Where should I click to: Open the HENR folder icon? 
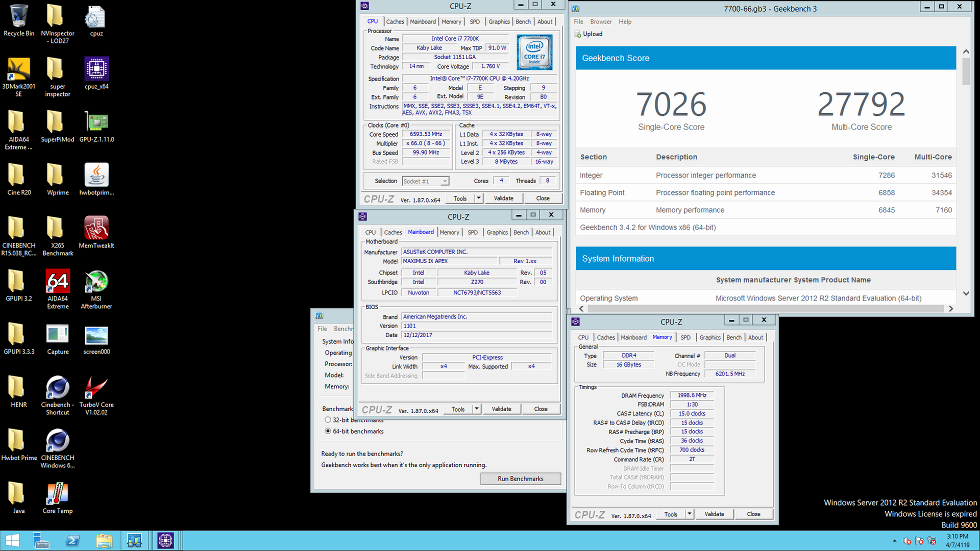tap(19, 391)
